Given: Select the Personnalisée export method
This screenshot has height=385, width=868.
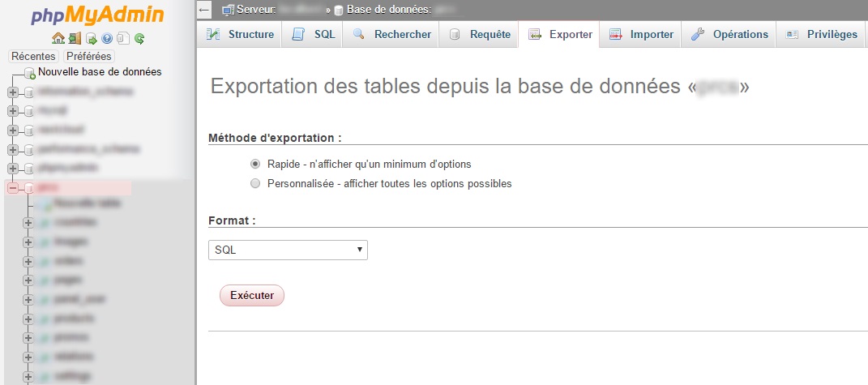Looking at the screenshot, I should click(x=255, y=183).
